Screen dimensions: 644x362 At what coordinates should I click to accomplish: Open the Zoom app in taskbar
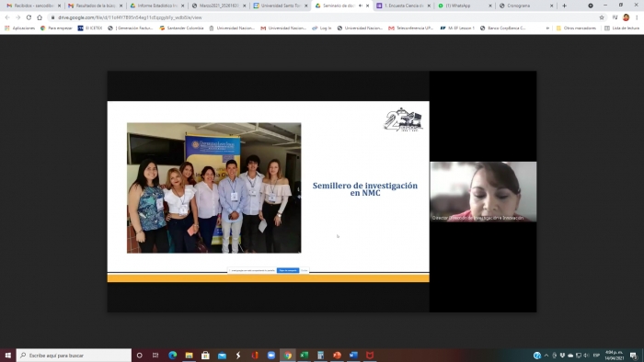point(271,355)
